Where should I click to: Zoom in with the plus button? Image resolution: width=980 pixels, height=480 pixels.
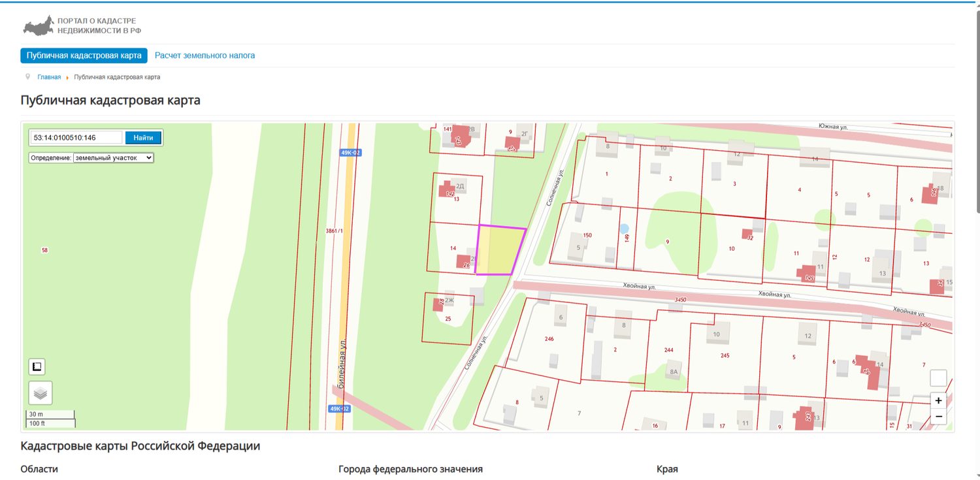(939, 400)
